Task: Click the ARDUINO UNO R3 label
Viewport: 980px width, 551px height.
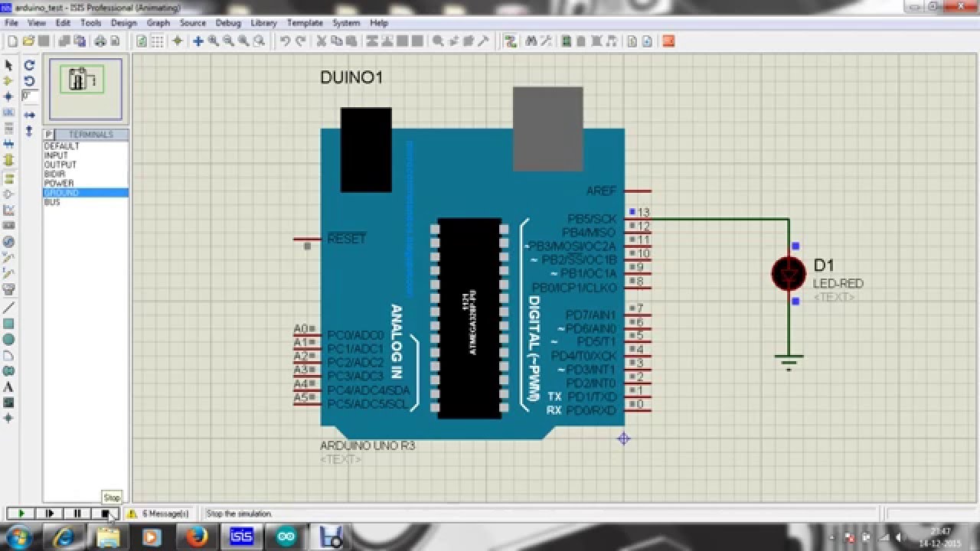Action: pos(367,445)
